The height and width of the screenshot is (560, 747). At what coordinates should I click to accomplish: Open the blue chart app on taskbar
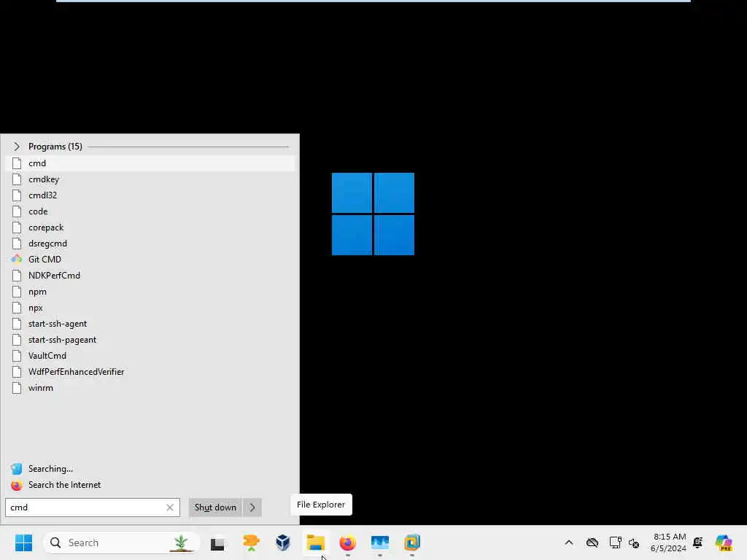(x=379, y=542)
